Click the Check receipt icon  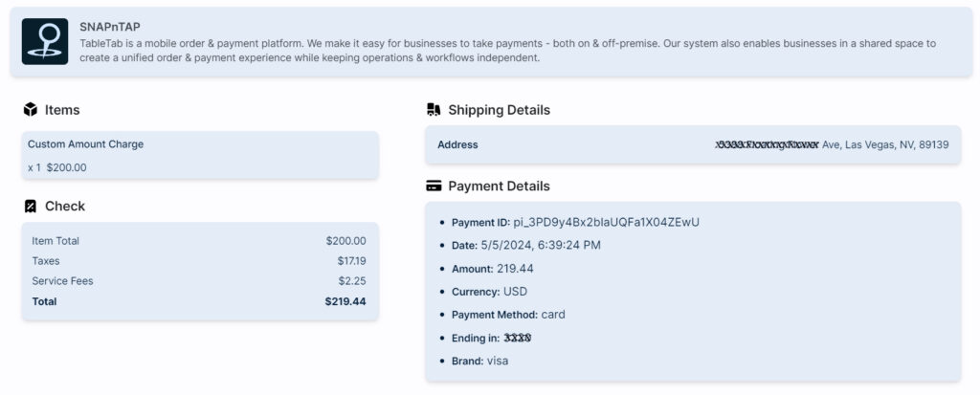(x=31, y=207)
